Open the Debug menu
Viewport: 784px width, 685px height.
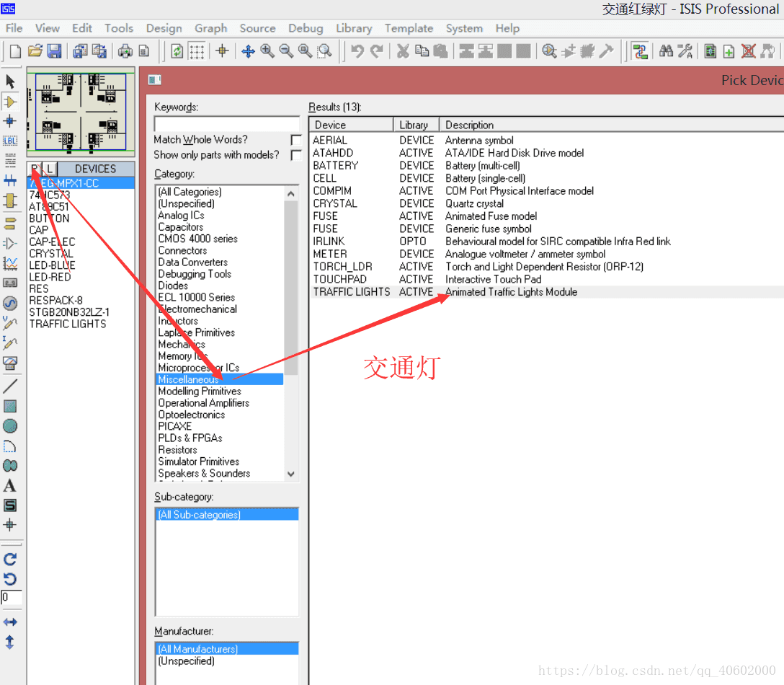(x=306, y=29)
